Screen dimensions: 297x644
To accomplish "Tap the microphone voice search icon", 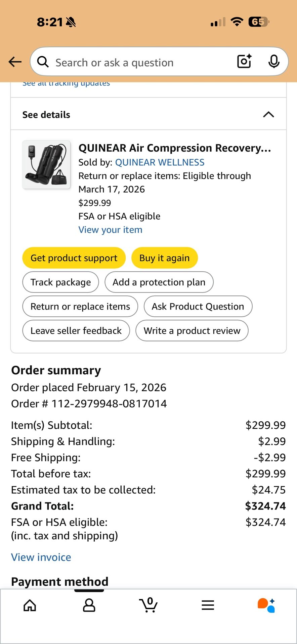I will coord(274,61).
